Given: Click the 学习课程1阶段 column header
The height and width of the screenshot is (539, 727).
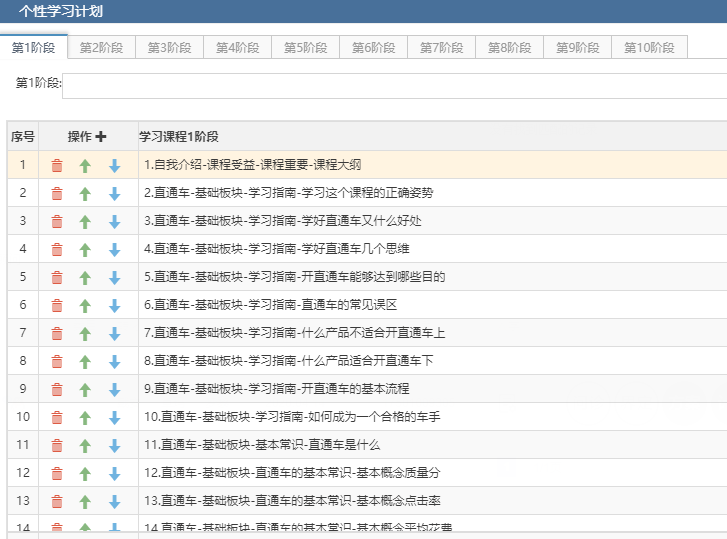Looking at the screenshot, I should click(x=179, y=137).
